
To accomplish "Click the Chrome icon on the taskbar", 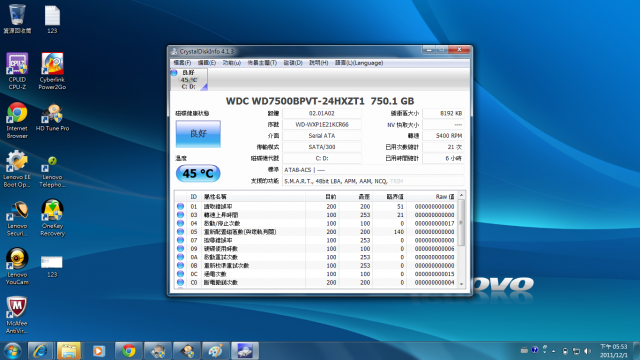I will coord(129,351).
